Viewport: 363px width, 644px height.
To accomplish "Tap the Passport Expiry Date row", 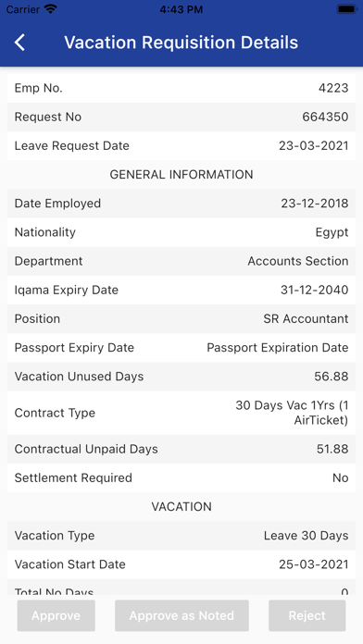I will coord(181,348).
